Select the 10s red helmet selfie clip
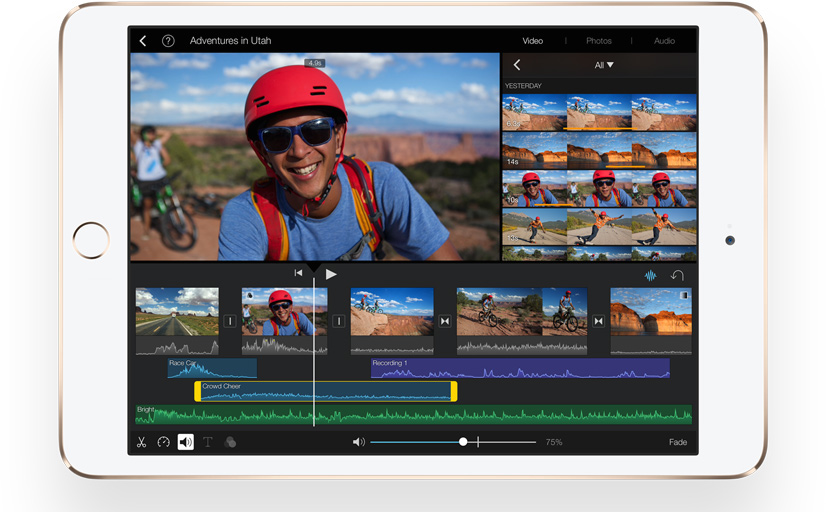 pos(599,188)
